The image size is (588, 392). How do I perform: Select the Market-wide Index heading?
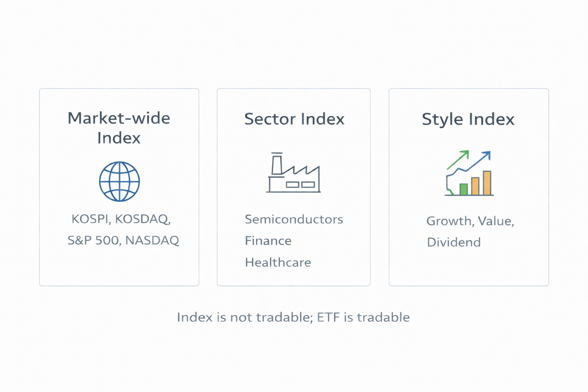[x=119, y=128]
